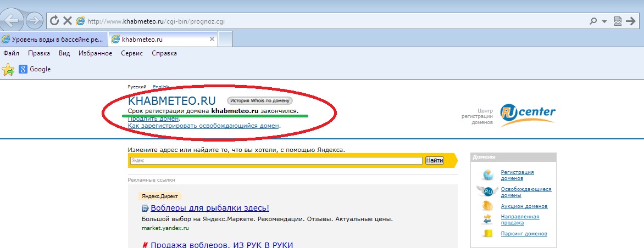Click the browser Forward arrow button
644x248 pixels.
pos(34,21)
